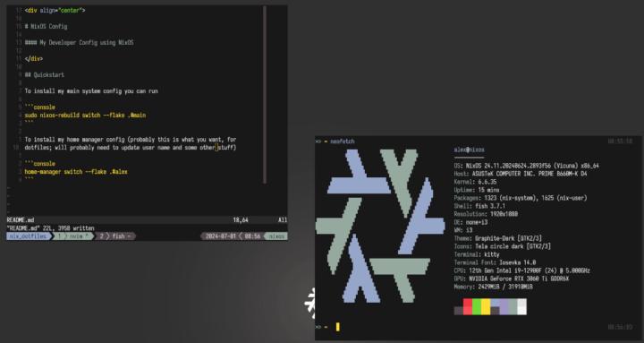Switch to tmux window 2 fish

coord(116,236)
